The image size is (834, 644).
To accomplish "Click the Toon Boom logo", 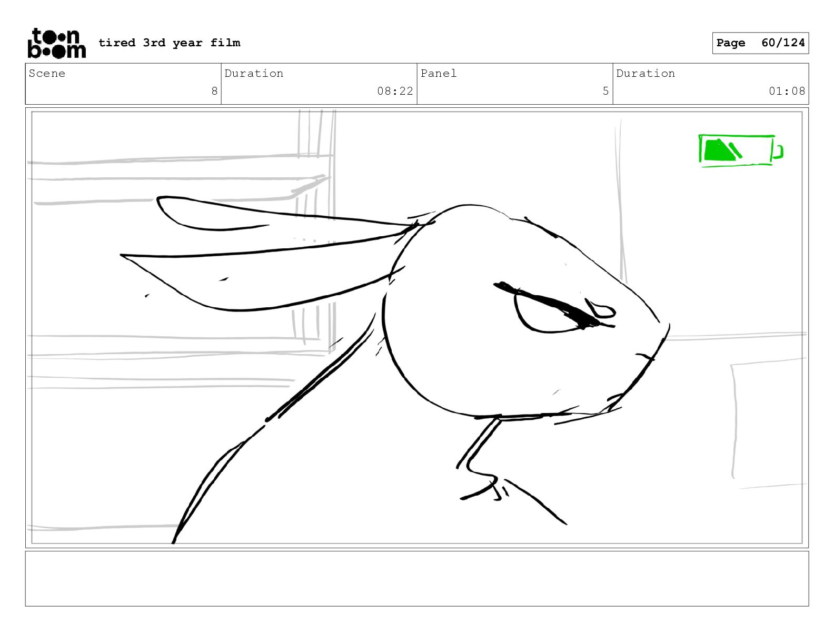I will click(x=56, y=43).
